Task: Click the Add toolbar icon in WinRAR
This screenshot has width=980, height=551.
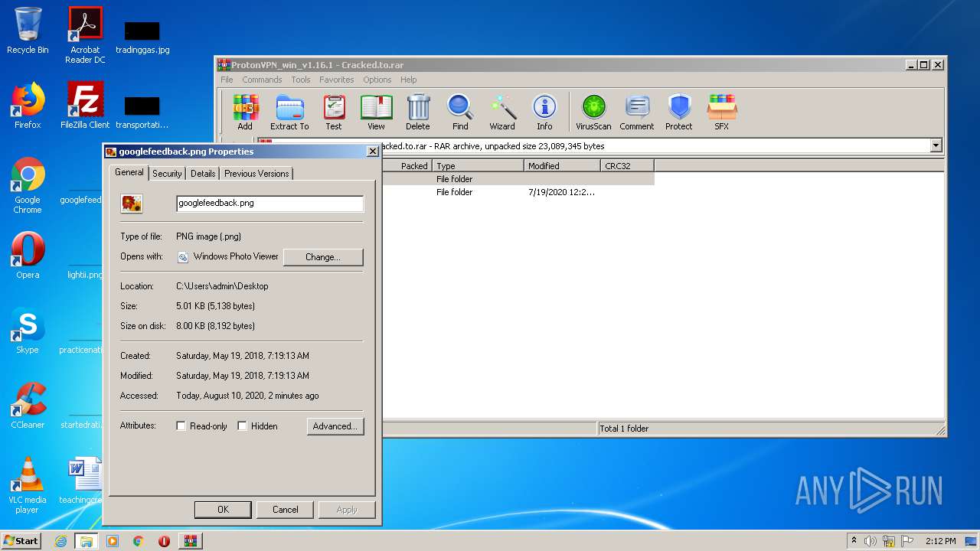Action: pyautogui.click(x=245, y=112)
